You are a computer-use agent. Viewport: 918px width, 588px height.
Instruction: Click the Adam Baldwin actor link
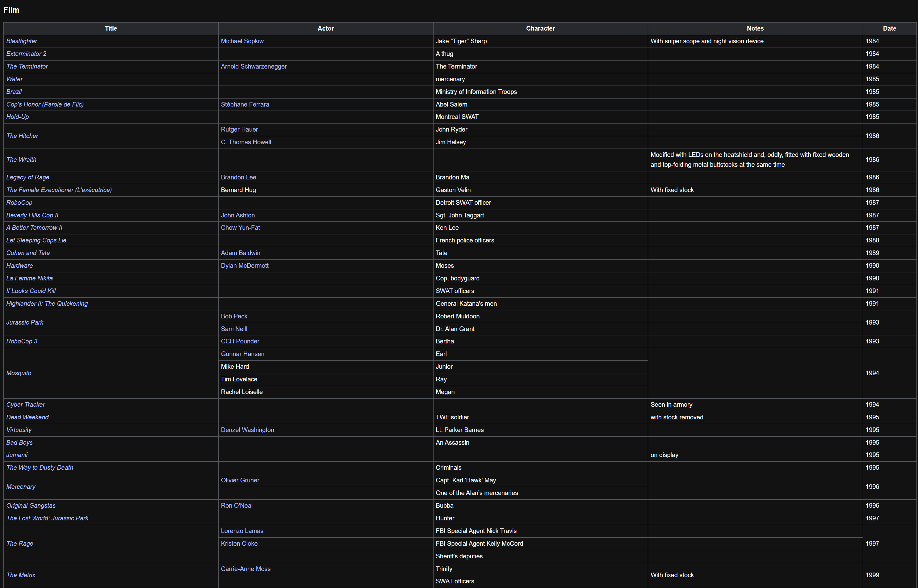coord(241,253)
